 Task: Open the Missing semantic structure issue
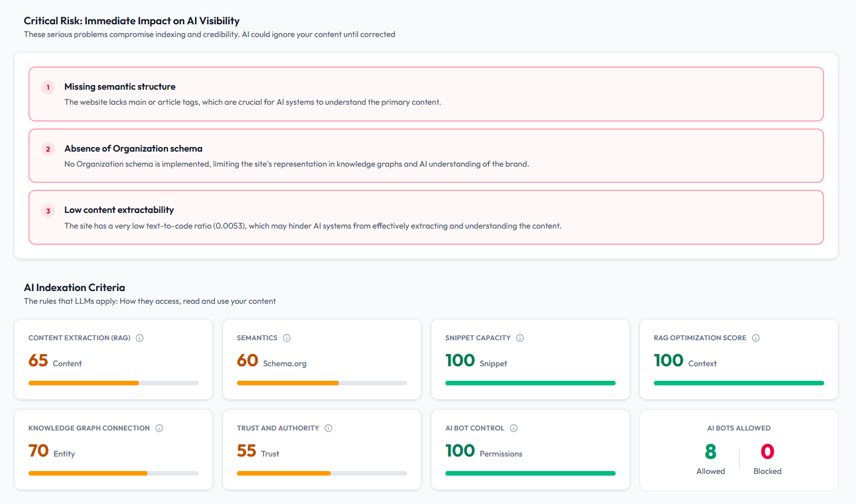pos(120,87)
